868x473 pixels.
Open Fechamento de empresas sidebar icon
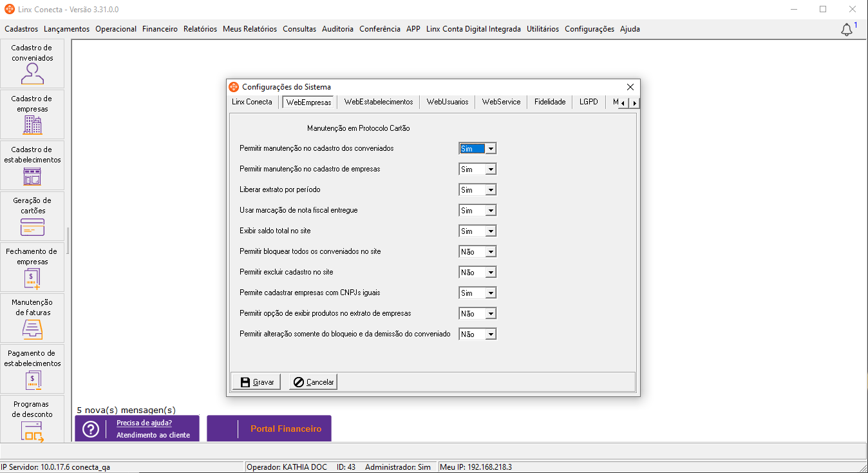32,267
